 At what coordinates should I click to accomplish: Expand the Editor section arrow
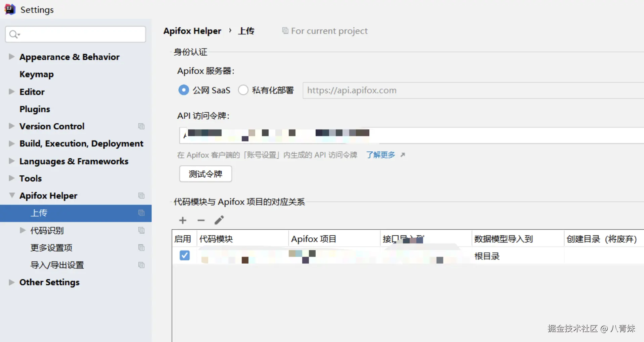[x=12, y=92]
